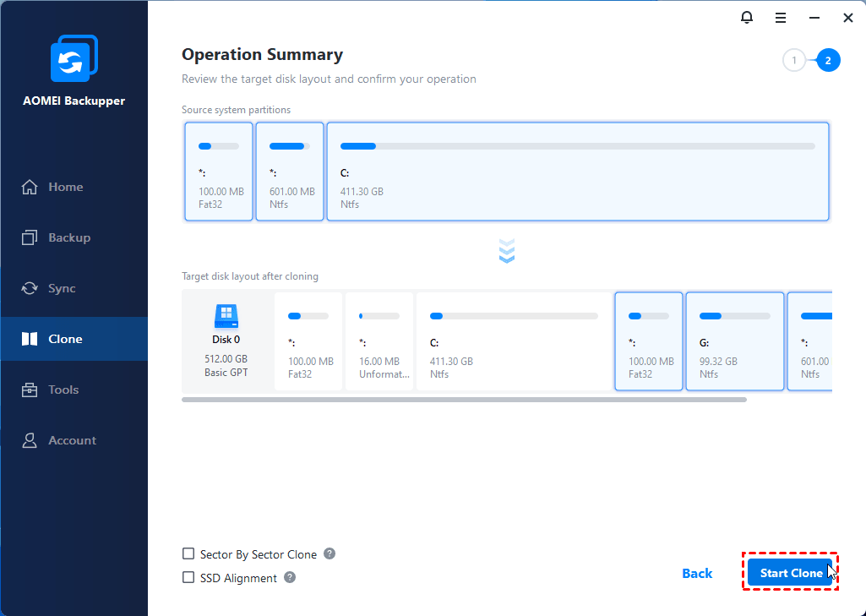Click the Disk 0 drive icon
The image size is (866, 616).
tap(226, 317)
